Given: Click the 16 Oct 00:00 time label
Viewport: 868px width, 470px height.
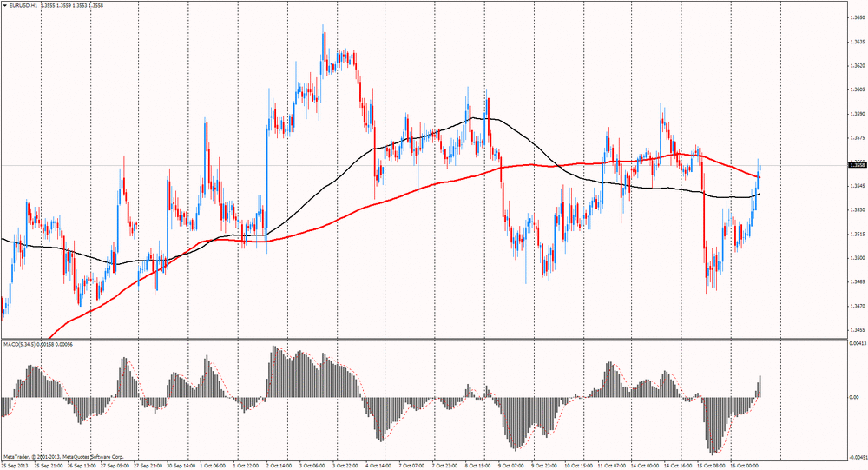Looking at the screenshot, I should (744, 467).
